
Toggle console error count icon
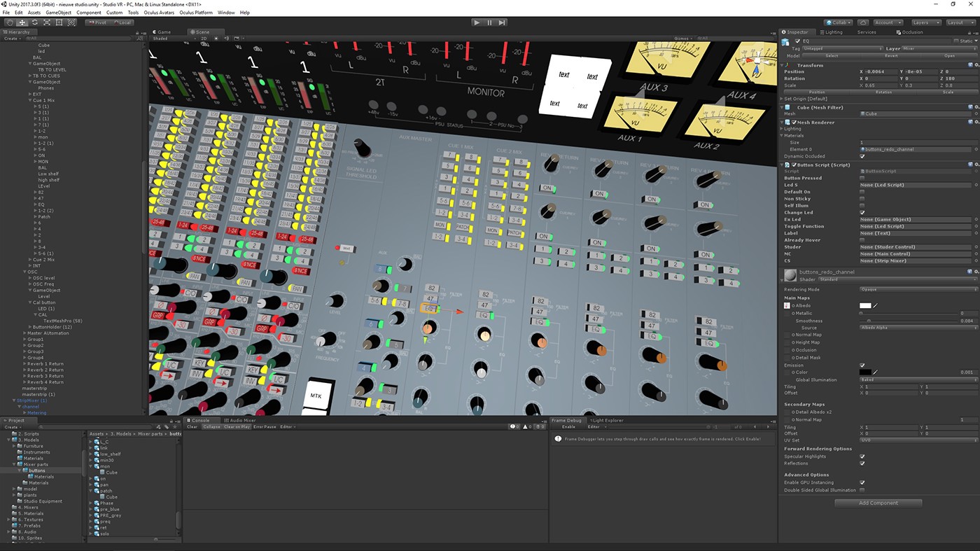(541, 426)
